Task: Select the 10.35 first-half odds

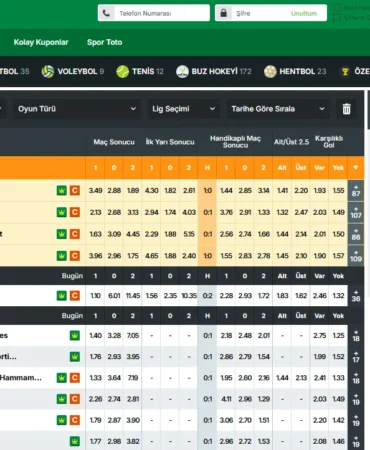Action: (189, 296)
